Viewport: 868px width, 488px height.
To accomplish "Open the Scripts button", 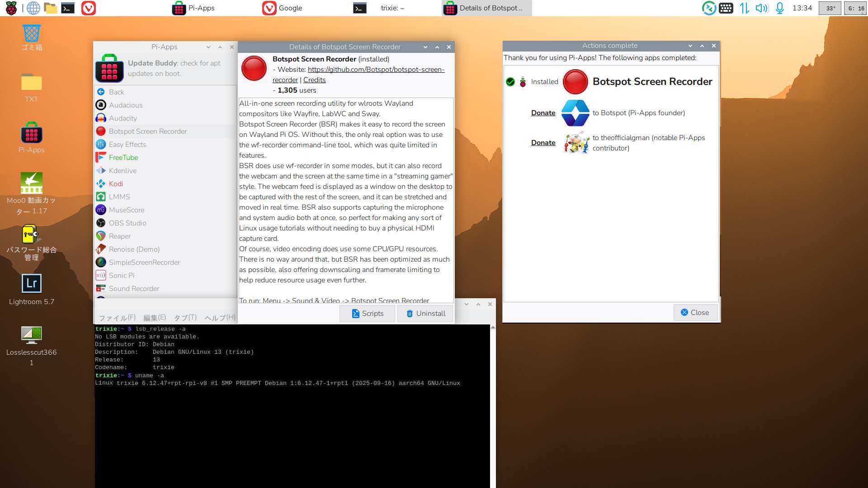I will [367, 314].
